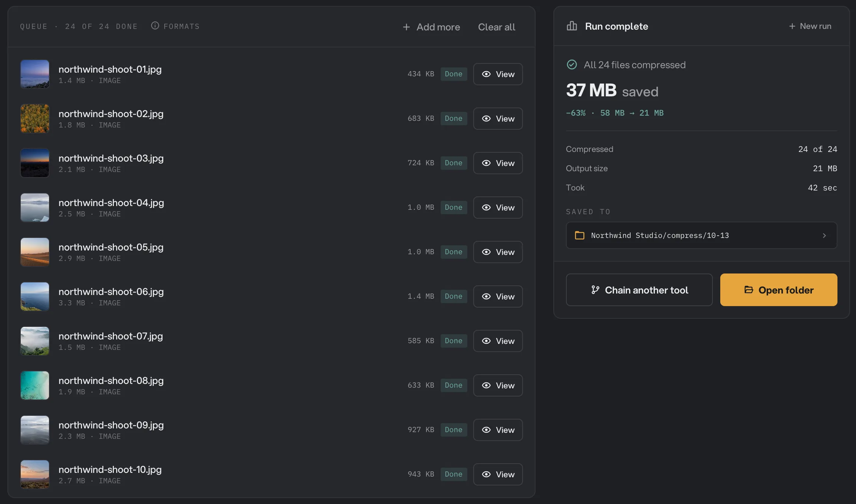Click the Northwind Studio/compress/10-13 path text

coord(660,235)
